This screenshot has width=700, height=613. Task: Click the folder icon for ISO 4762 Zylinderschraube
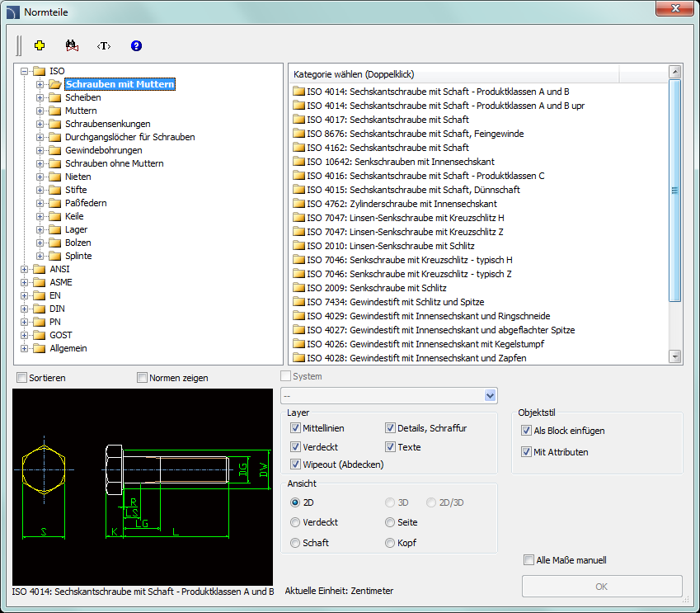pos(298,204)
